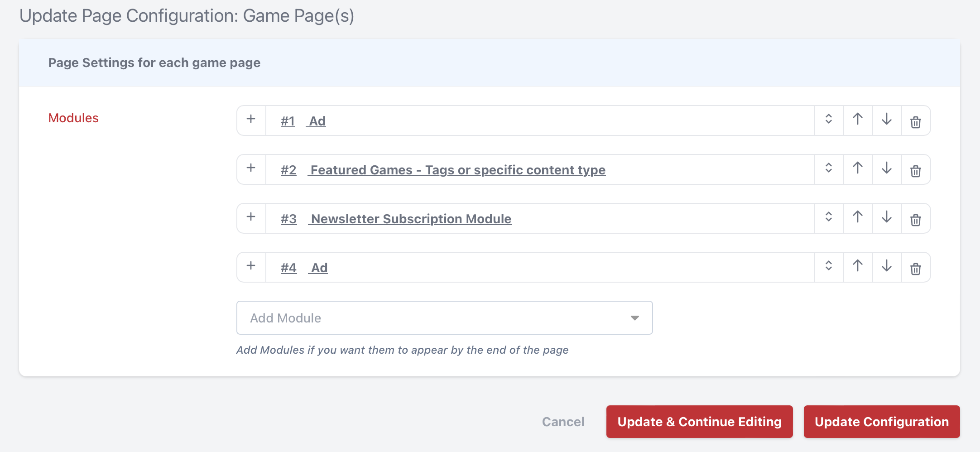Screen dimensions: 980x452
Task: Click Update & Continue Editing
Action: point(699,422)
